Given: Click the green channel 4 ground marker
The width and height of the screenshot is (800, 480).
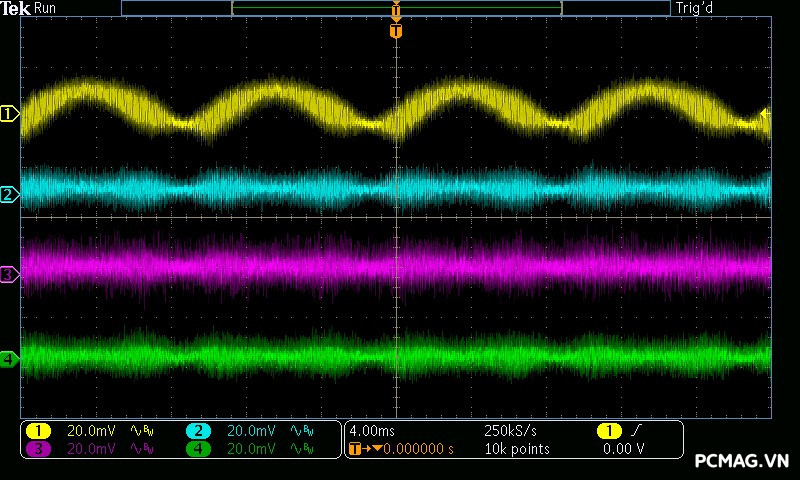Looking at the screenshot, I should 9,358.
